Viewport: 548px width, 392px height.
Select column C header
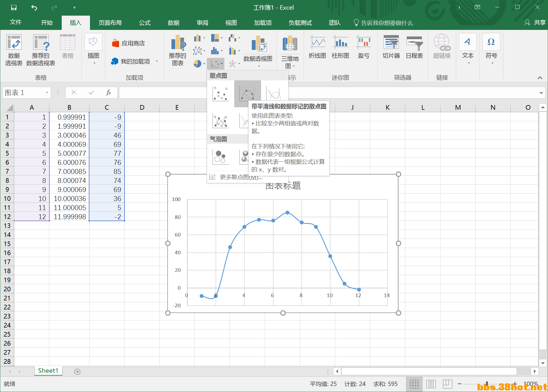(x=107, y=107)
